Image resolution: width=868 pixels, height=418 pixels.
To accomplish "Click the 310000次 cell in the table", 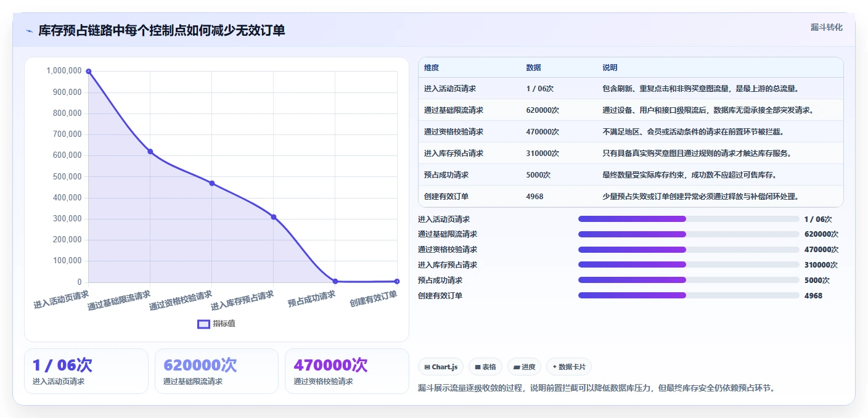I will tap(542, 154).
